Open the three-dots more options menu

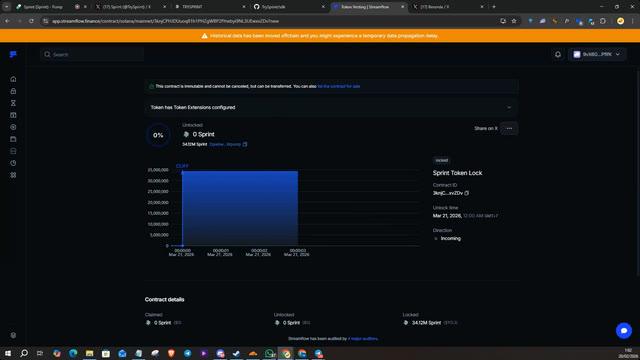click(x=509, y=128)
